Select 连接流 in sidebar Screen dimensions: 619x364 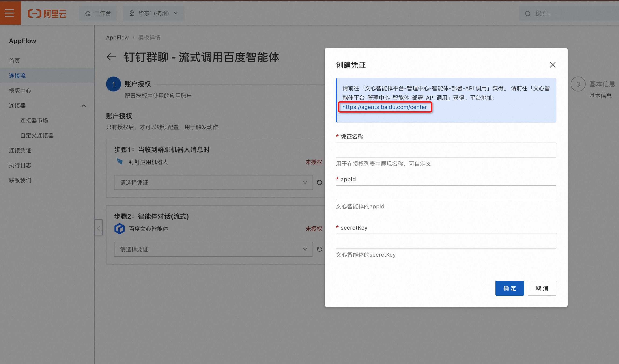(x=17, y=76)
